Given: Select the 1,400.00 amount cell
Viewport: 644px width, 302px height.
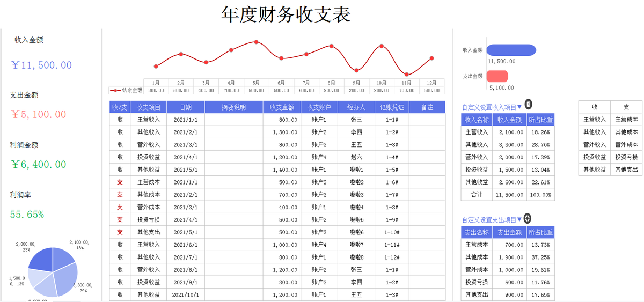Looking at the screenshot, I should pos(282,170).
